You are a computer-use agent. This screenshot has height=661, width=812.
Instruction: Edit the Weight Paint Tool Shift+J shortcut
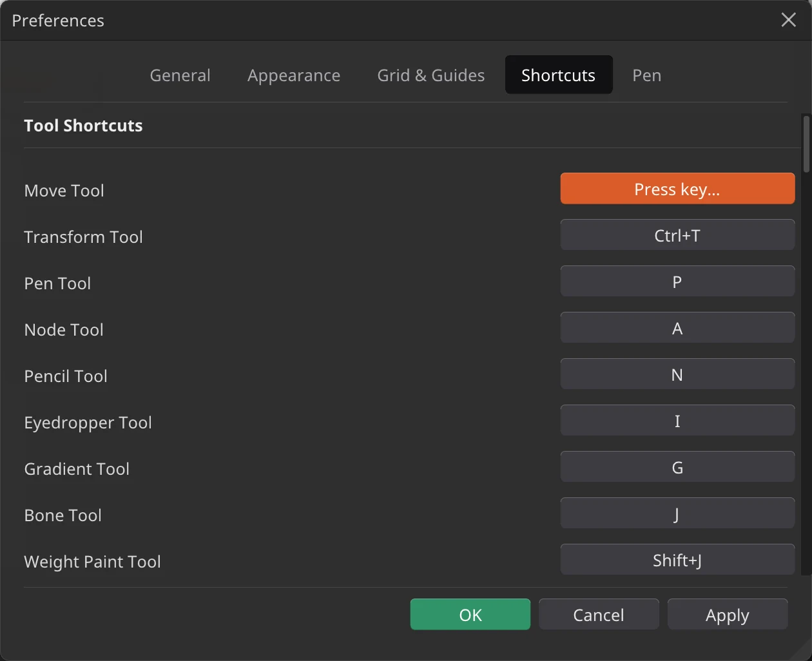tap(677, 559)
